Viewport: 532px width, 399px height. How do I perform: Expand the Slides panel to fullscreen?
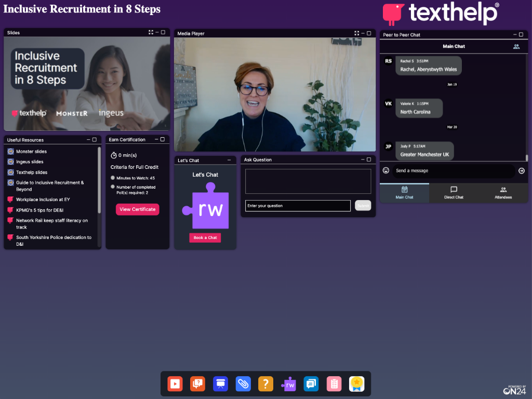coord(151,32)
